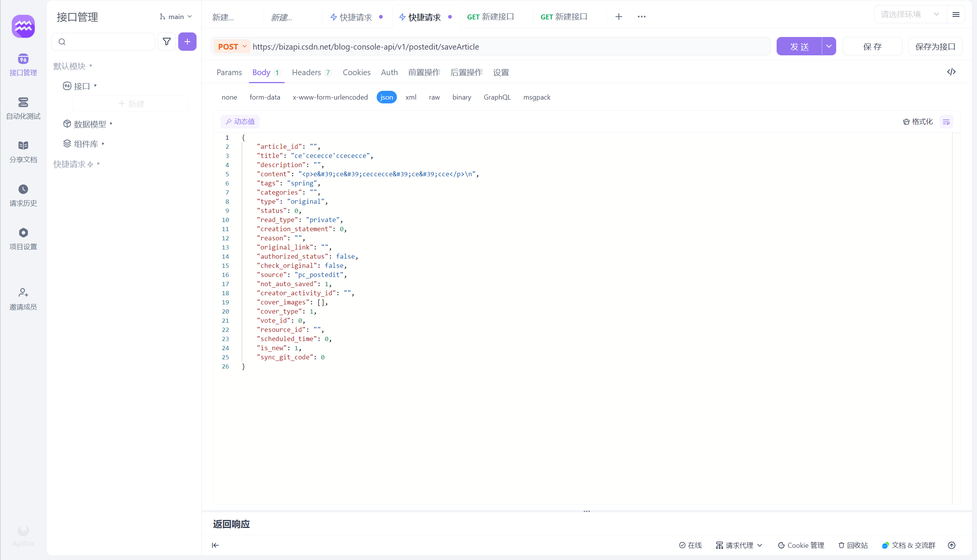Switch body type to form-data
This screenshot has width=977, height=560.
tap(265, 97)
